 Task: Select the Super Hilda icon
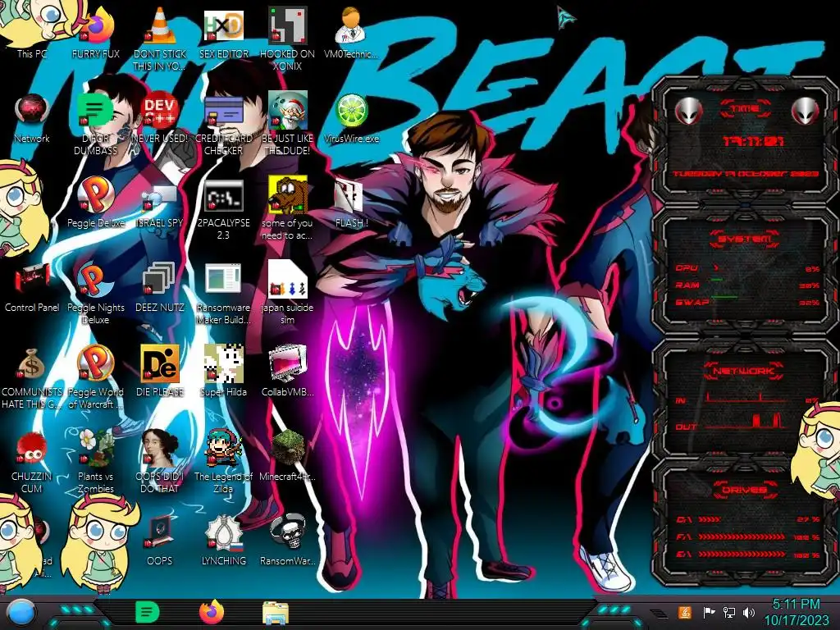(223, 372)
